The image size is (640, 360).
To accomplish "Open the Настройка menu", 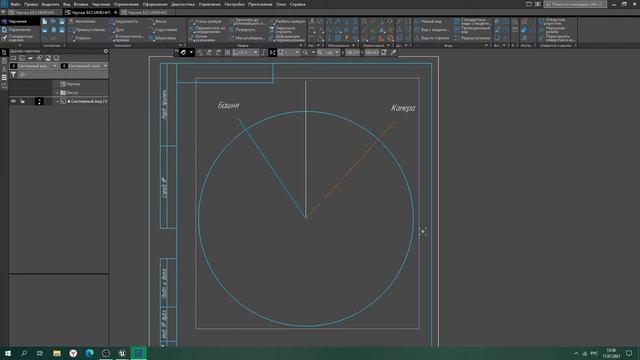I will point(234,4).
